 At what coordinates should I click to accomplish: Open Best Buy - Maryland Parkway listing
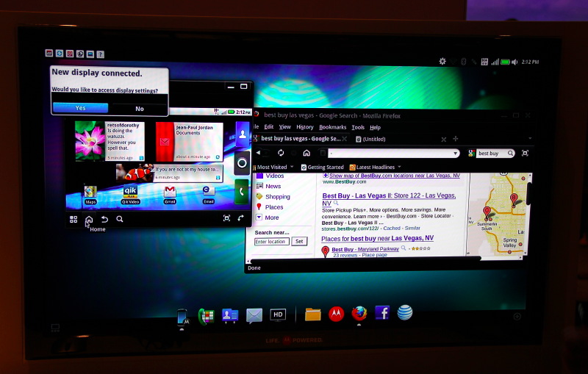pyautogui.click(x=365, y=249)
